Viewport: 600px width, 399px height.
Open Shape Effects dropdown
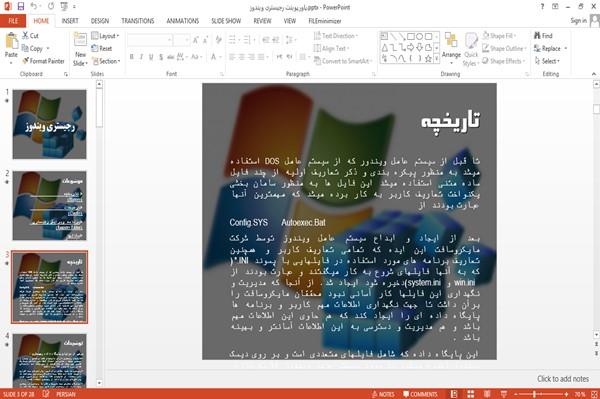(x=504, y=61)
